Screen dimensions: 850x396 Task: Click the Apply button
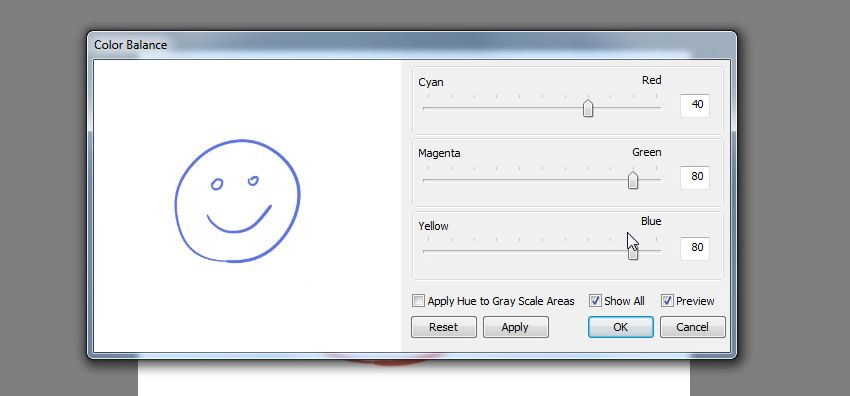click(516, 327)
